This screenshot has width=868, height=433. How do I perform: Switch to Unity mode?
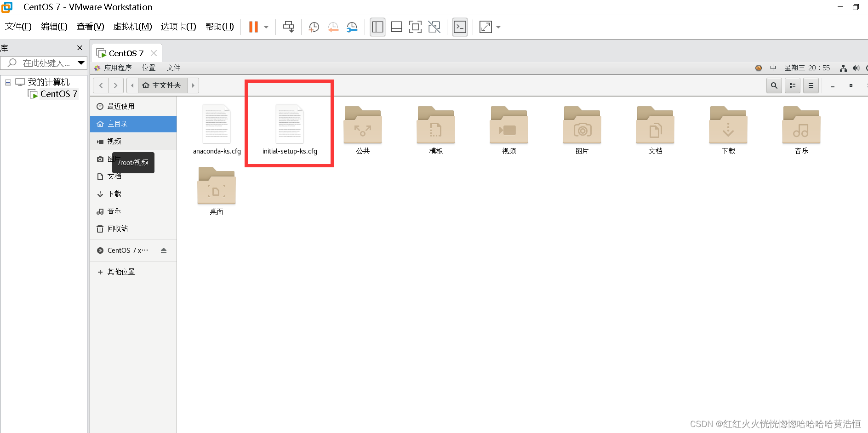click(x=434, y=27)
